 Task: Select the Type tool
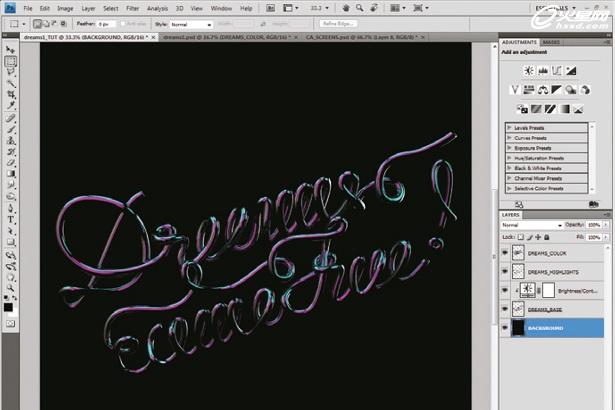click(x=11, y=220)
